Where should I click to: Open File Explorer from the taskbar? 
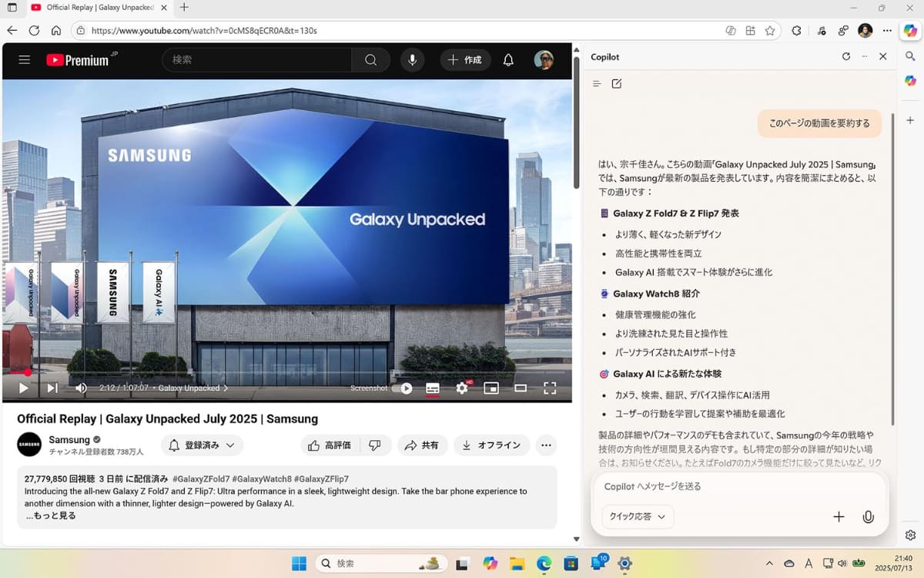pos(517,563)
